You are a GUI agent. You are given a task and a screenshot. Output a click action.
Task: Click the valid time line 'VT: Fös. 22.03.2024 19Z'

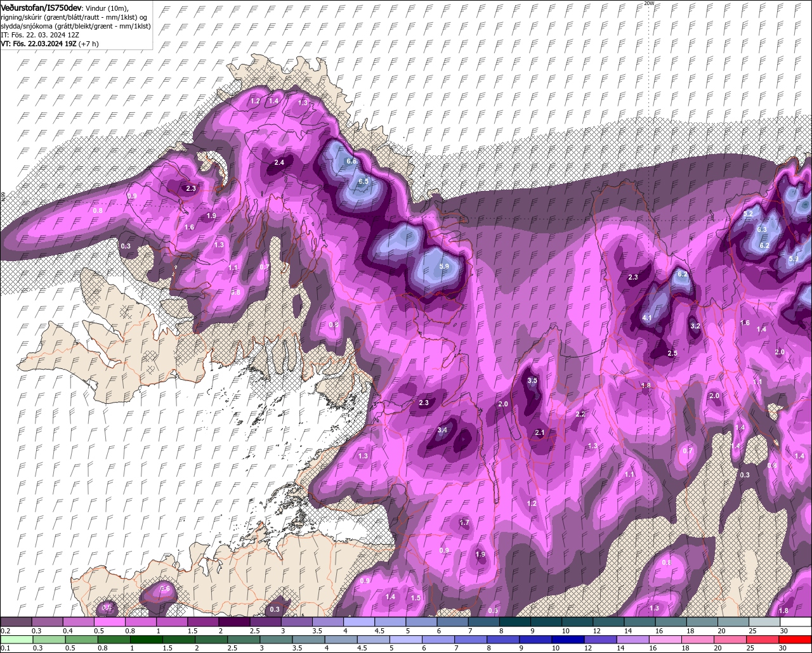(40, 44)
